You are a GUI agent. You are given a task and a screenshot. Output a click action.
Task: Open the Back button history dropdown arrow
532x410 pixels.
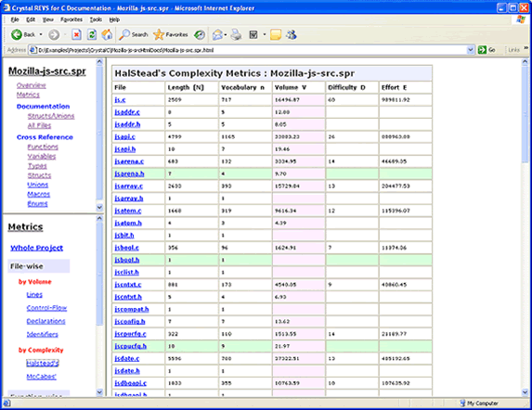point(41,34)
